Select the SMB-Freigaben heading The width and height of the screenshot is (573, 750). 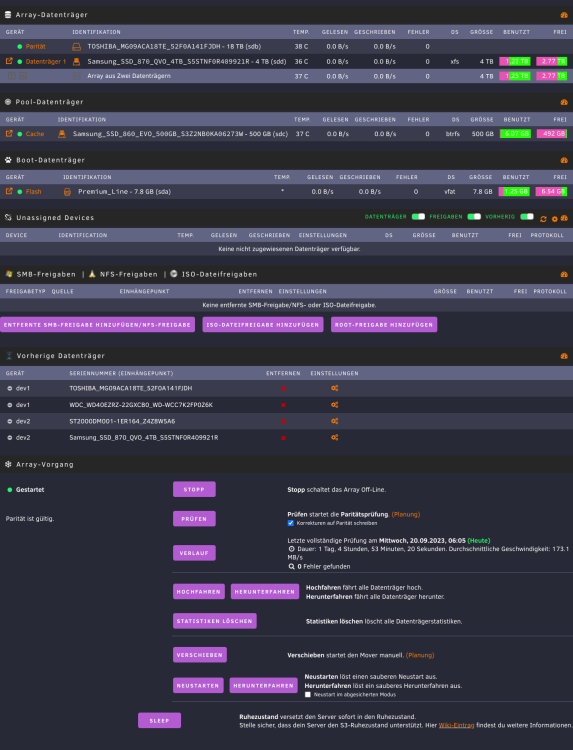click(46, 275)
